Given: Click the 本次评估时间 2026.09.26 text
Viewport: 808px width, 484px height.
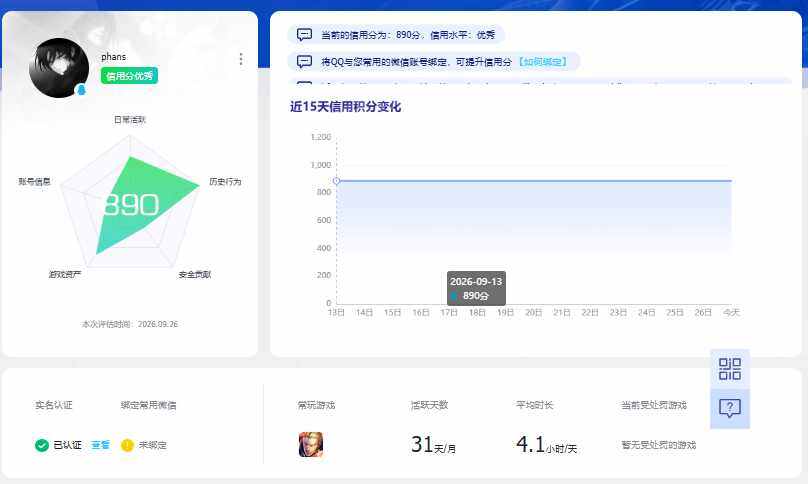Looking at the screenshot, I should coord(130,324).
